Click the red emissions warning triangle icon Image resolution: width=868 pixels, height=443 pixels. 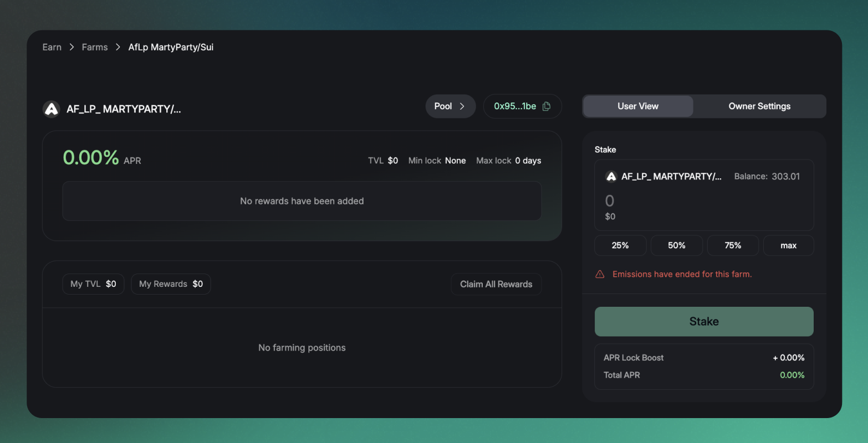tap(600, 274)
